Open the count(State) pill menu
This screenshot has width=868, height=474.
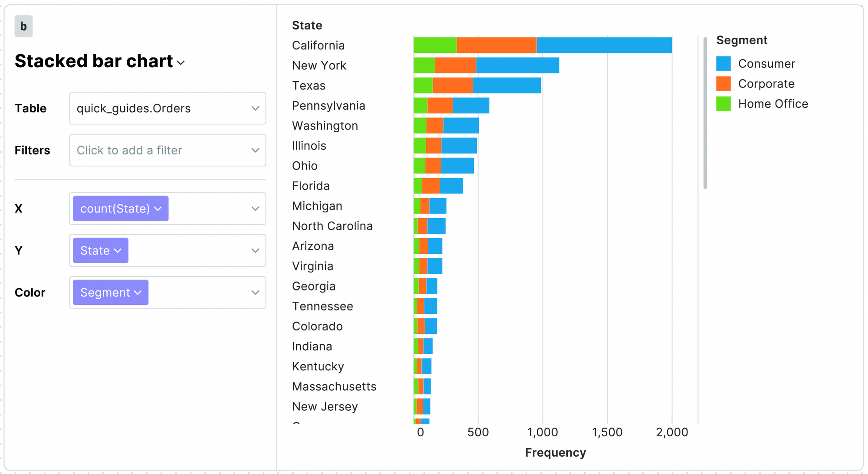click(x=120, y=209)
